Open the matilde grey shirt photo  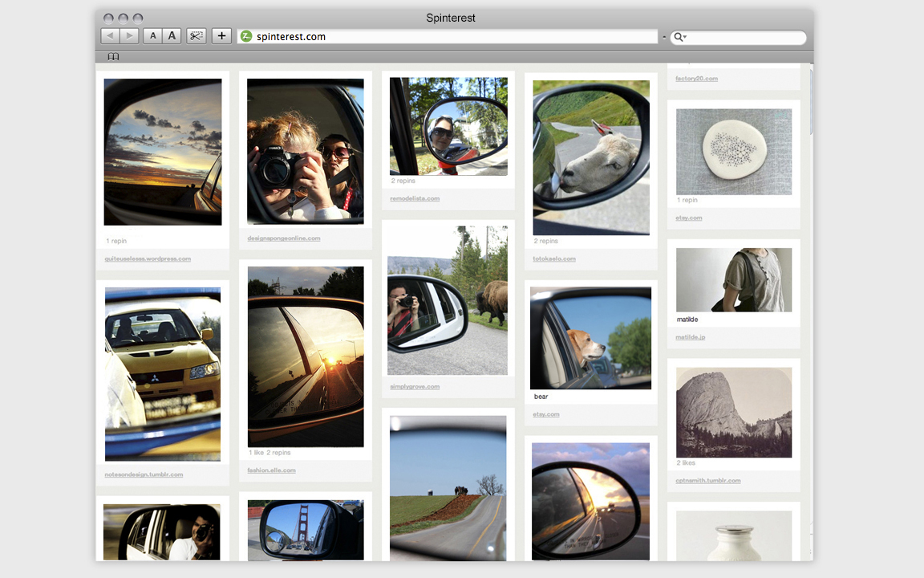coord(734,279)
